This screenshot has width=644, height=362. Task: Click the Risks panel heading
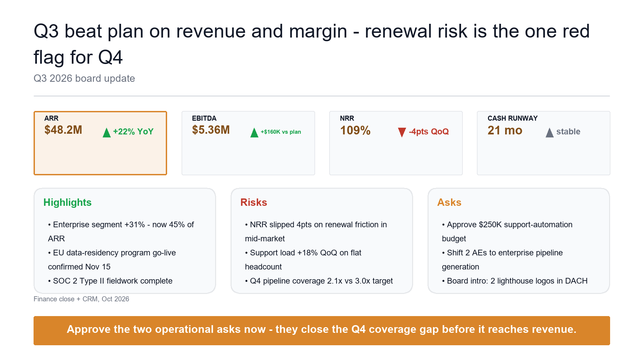pos(254,202)
